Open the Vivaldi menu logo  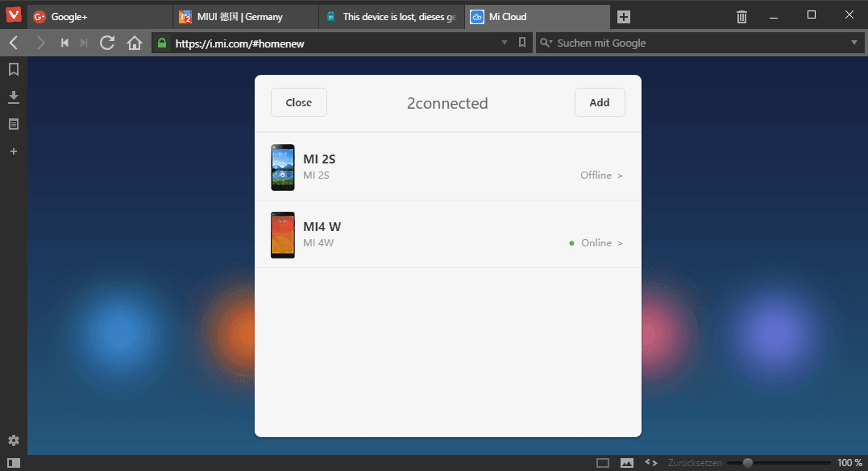[x=13, y=15]
